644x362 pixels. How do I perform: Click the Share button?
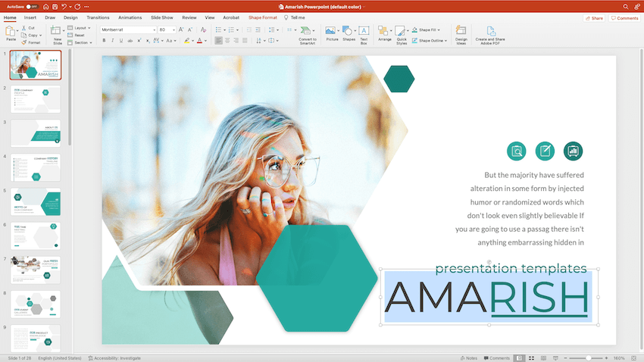pos(594,18)
